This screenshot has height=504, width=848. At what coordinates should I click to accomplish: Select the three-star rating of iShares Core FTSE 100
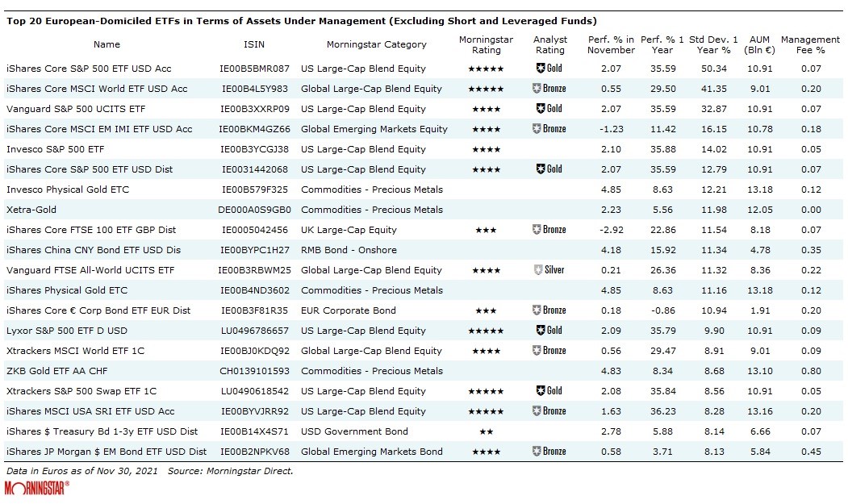point(486,230)
